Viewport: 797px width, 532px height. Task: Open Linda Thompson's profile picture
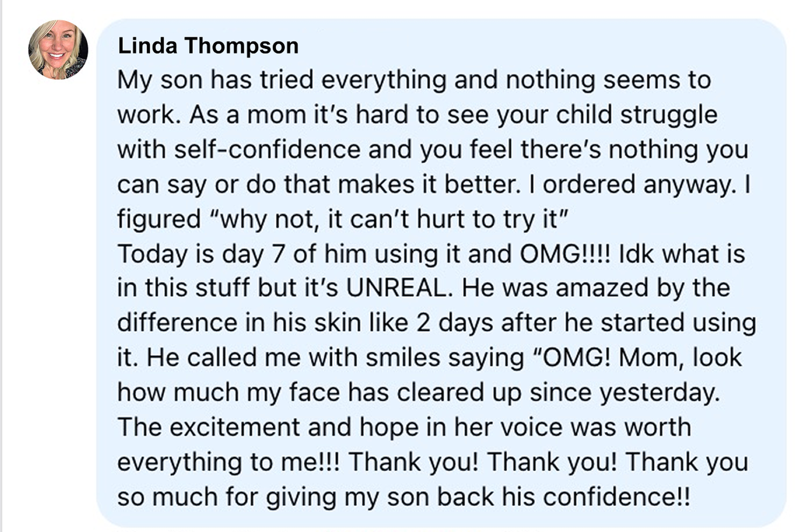tap(58, 50)
